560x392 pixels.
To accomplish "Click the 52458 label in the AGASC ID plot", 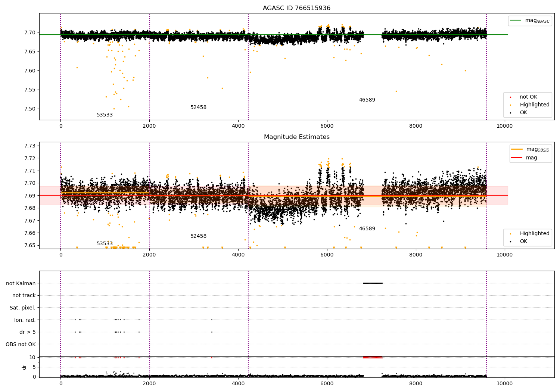I will [x=198, y=108].
